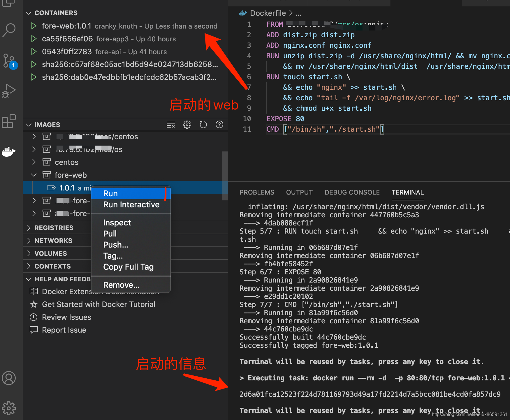Select the TERMINAL tab
This screenshot has height=420, width=510.
coord(407,192)
